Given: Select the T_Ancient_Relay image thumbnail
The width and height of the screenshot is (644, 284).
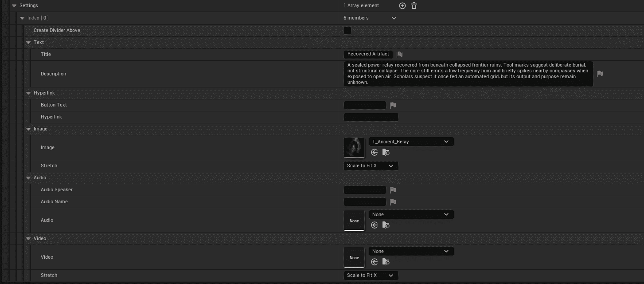Looking at the screenshot, I should [x=354, y=148].
